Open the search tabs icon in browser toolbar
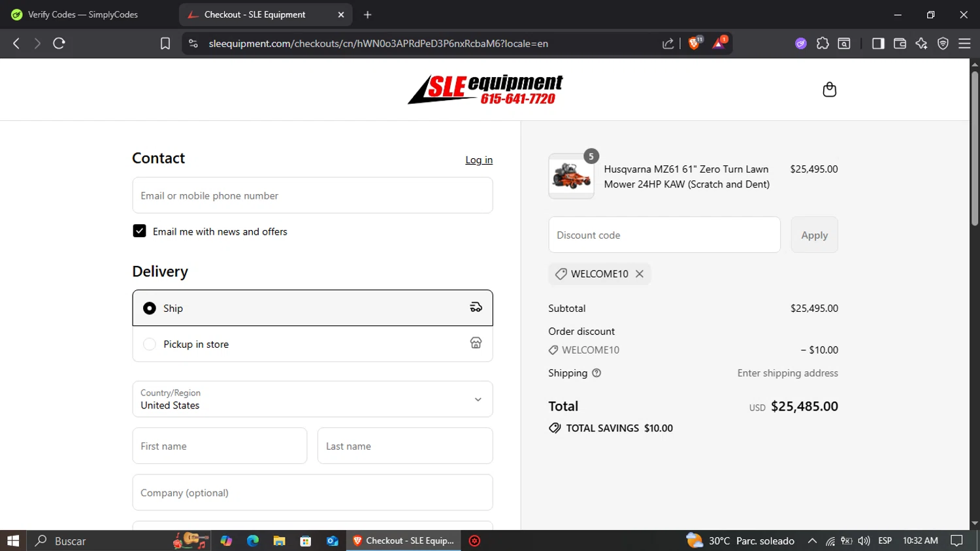Screen dimensions: 980x551 844,43
